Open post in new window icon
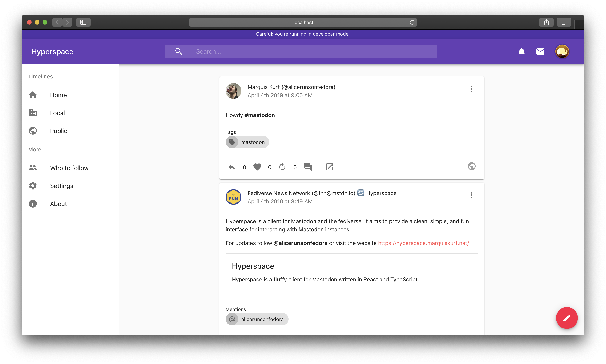Image resolution: width=606 pixels, height=364 pixels. [x=329, y=167]
